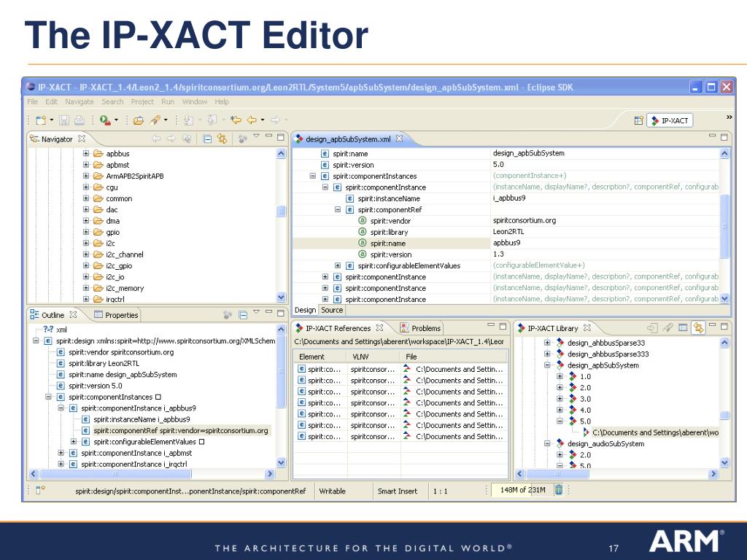Launch the External Tools run icon

[105, 120]
